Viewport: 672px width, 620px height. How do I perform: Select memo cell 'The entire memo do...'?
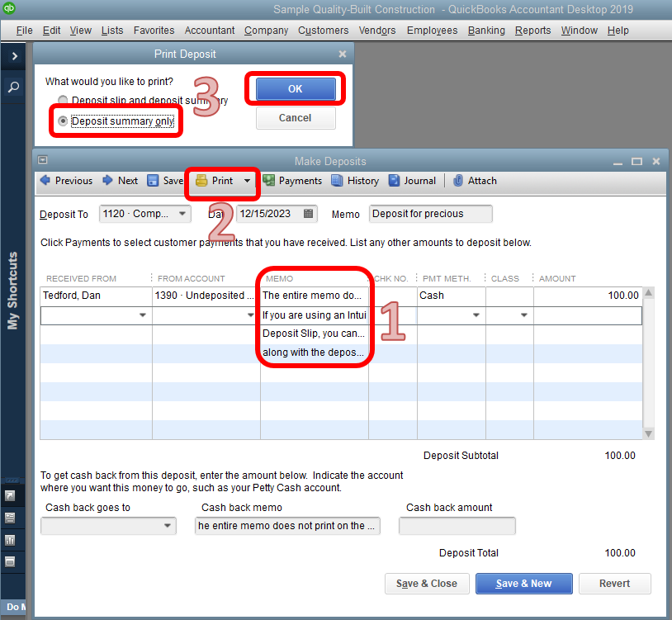315,296
